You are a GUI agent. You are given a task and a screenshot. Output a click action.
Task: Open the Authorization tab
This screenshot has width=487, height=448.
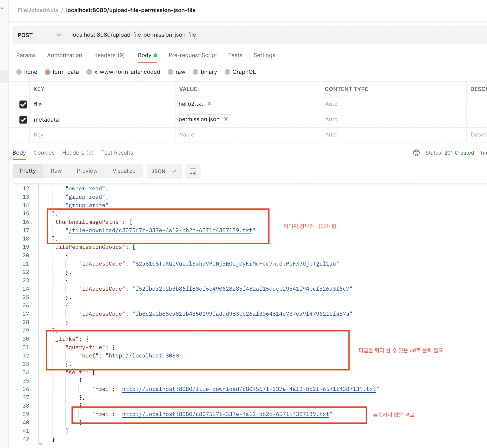(65, 55)
